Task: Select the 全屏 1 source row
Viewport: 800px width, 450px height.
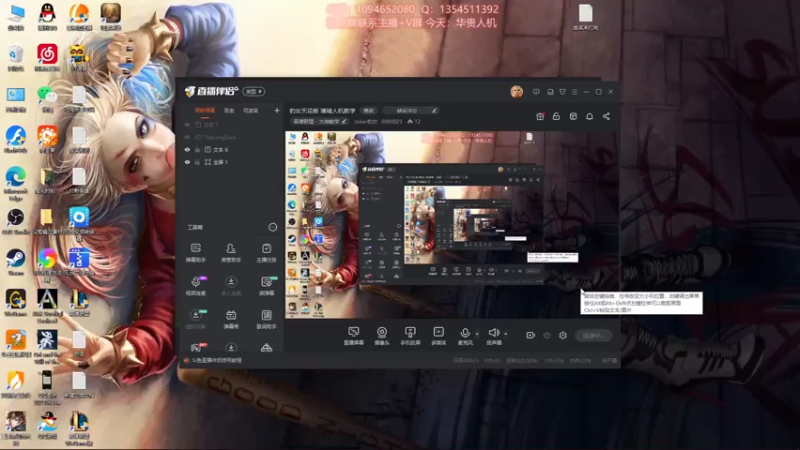Action: coord(231,162)
